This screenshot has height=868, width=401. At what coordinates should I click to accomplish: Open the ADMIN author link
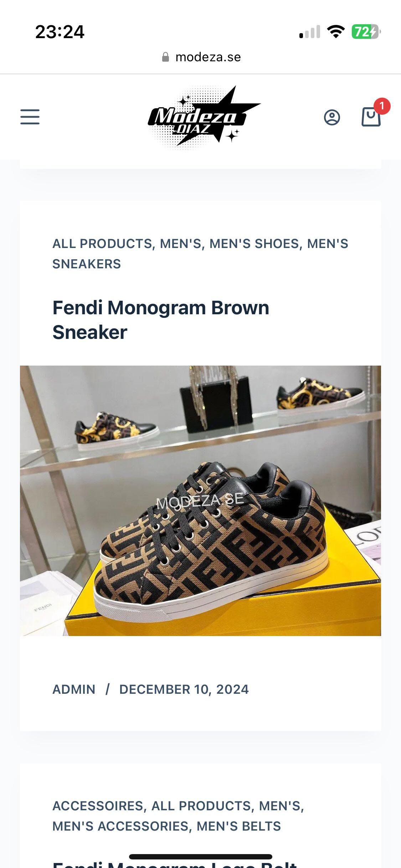pyautogui.click(x=74, y=689)
